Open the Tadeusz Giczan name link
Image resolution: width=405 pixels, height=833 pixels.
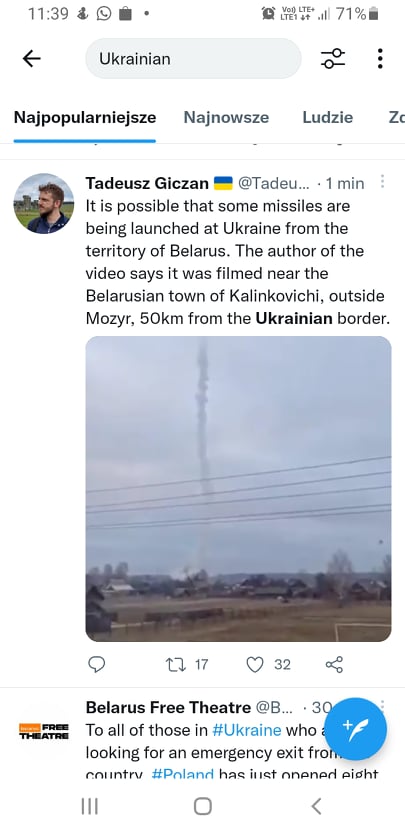click(147, 183)
